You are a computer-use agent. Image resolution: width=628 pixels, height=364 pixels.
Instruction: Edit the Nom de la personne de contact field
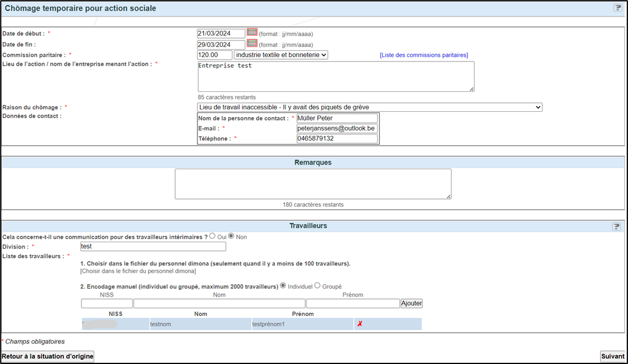(337, 118)
